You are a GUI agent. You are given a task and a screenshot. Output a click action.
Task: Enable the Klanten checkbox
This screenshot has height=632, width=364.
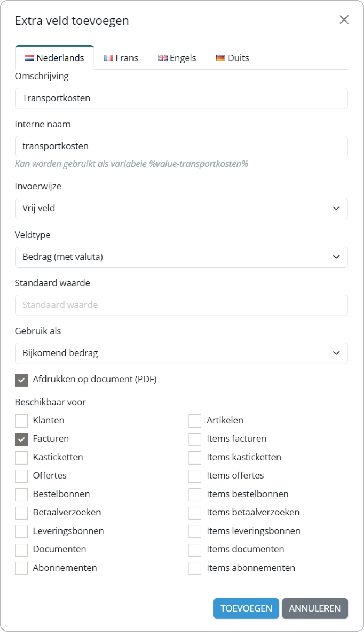[22, 421]
